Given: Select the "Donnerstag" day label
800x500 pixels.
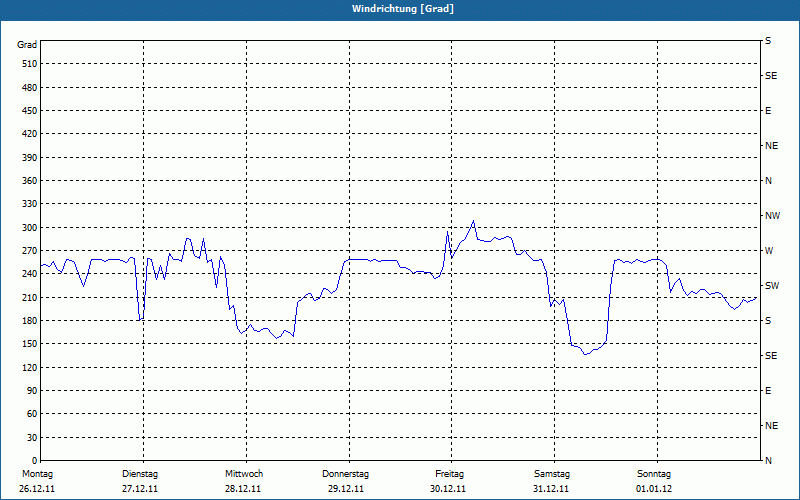Looking at the screenshot, I should tap(345, 474).
